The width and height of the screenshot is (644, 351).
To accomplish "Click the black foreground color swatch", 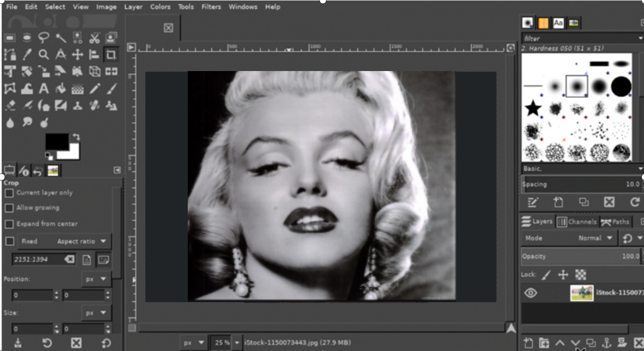I will [56, 141].
